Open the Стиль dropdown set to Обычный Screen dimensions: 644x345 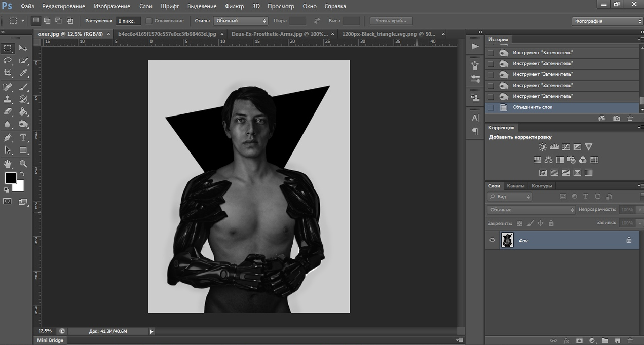click(x=241, y=21)
